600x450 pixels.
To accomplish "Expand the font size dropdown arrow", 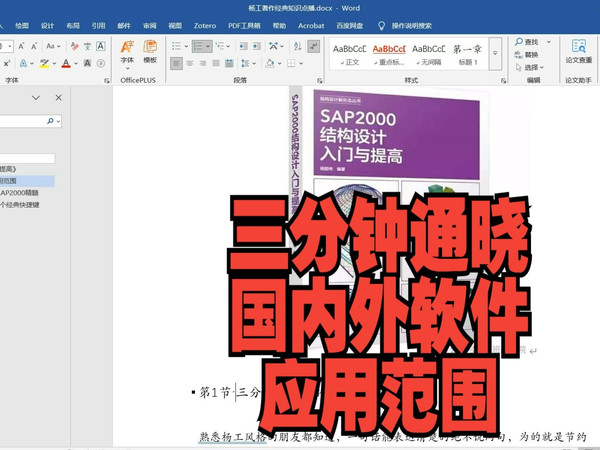I will pos(10,46).
